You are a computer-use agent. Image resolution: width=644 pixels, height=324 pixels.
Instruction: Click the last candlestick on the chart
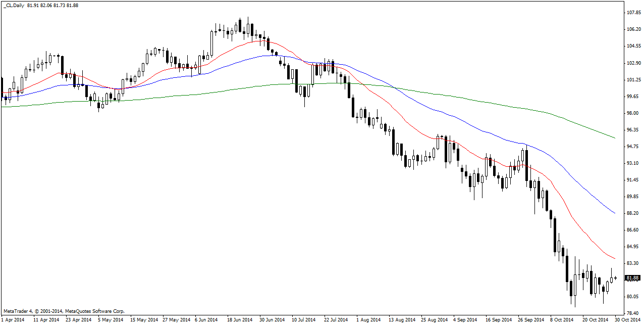(616, 277)
